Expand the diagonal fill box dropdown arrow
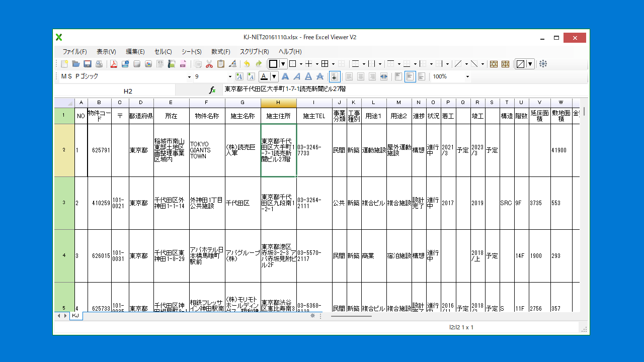Image resolution: width=644 pixels, height=362 pixels. [530, 64]
